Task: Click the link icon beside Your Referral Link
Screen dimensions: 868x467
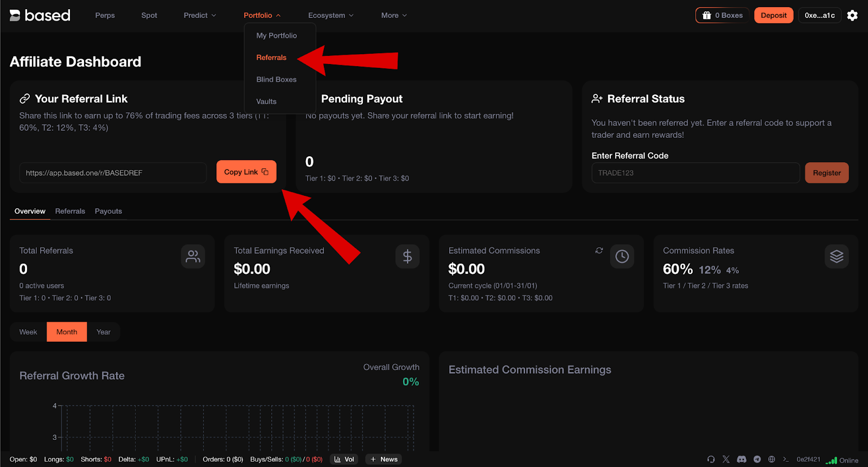Action: 24,99
